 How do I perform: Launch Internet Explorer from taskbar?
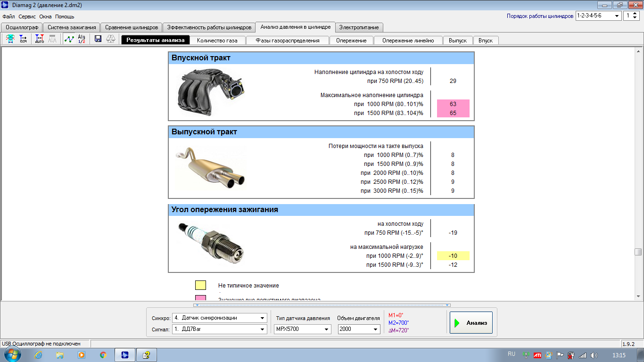coord(39,355)
